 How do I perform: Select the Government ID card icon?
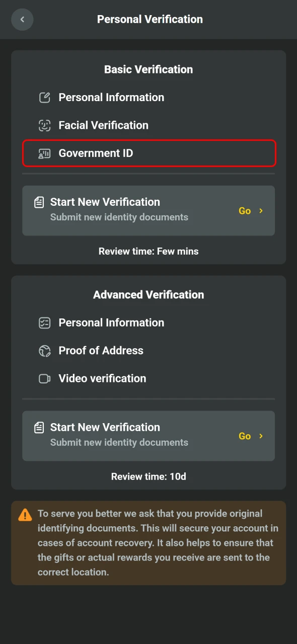tap(44, 153)
